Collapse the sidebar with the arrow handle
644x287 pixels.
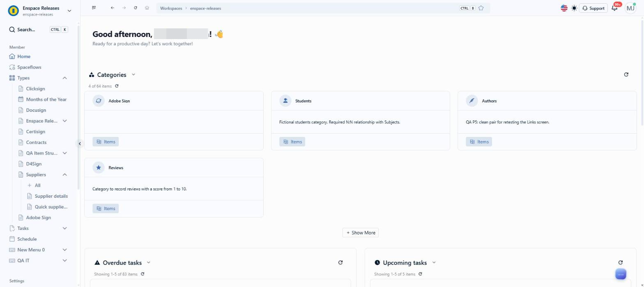click(80, 143)
